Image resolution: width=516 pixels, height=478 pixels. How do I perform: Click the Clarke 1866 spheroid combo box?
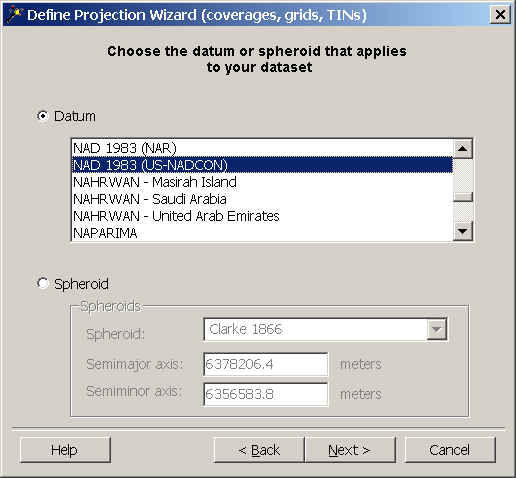pos(325,330)
